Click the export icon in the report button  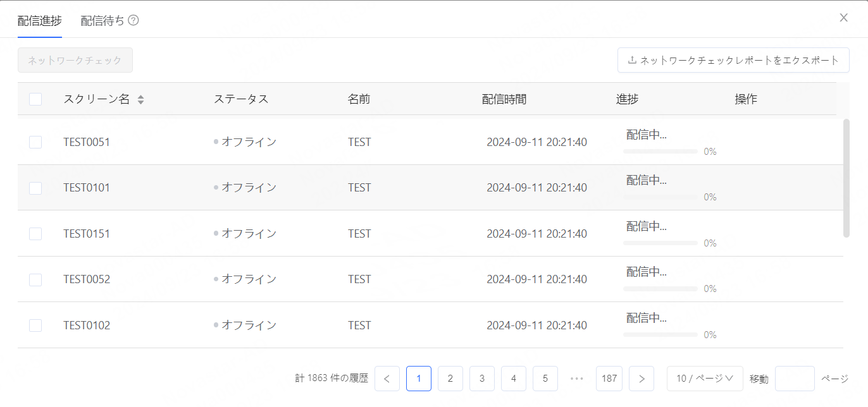pos(631,61)
